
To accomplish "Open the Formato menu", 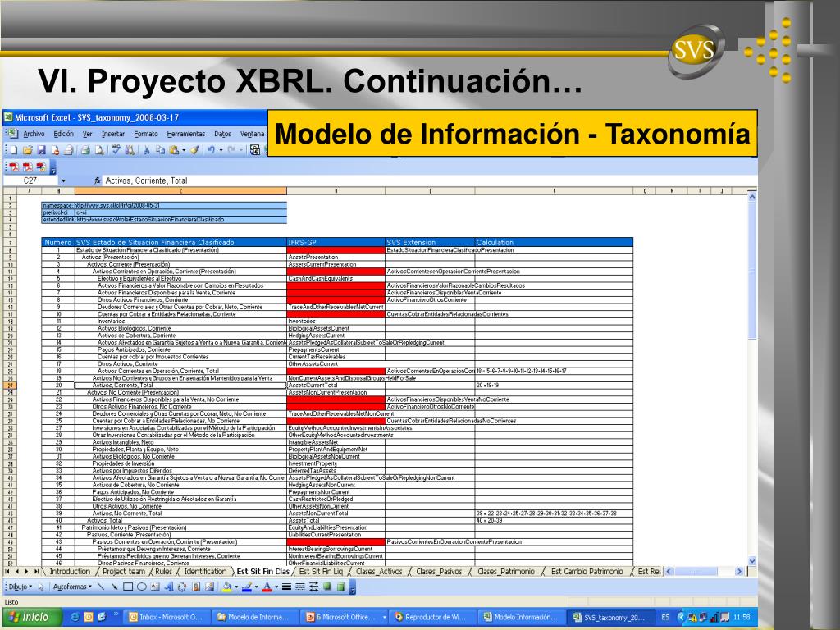I will pyautogui.click(x=146, y=134).
